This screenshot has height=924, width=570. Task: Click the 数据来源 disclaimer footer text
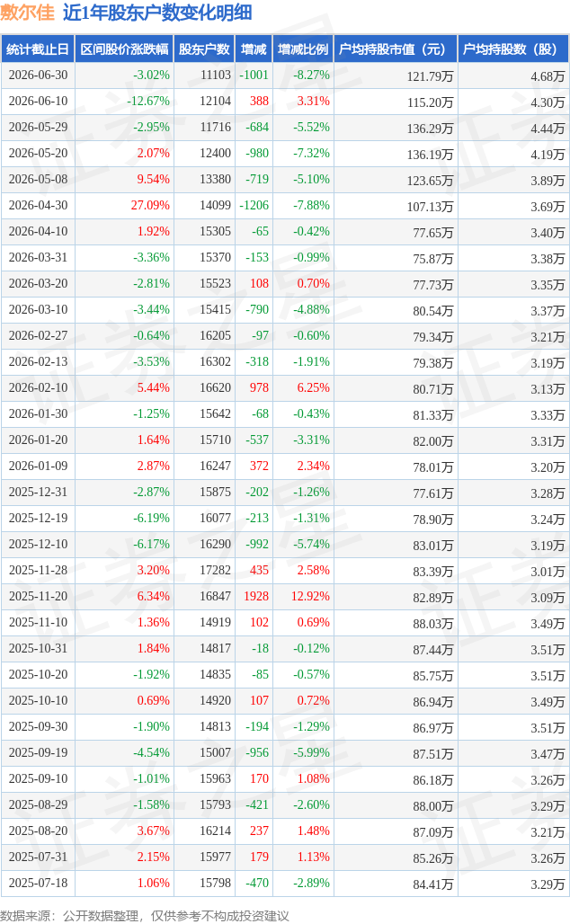tap(145, 916)
